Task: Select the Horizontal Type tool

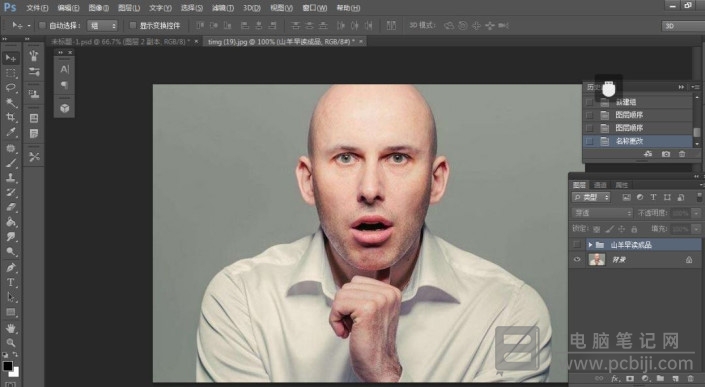Action: (10, 283)
